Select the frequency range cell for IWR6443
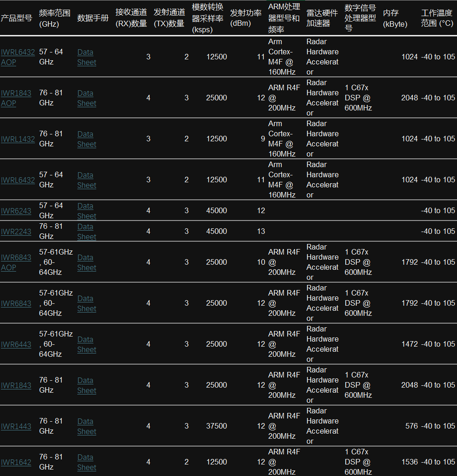 pyautogui.click(x=56, y=344)
